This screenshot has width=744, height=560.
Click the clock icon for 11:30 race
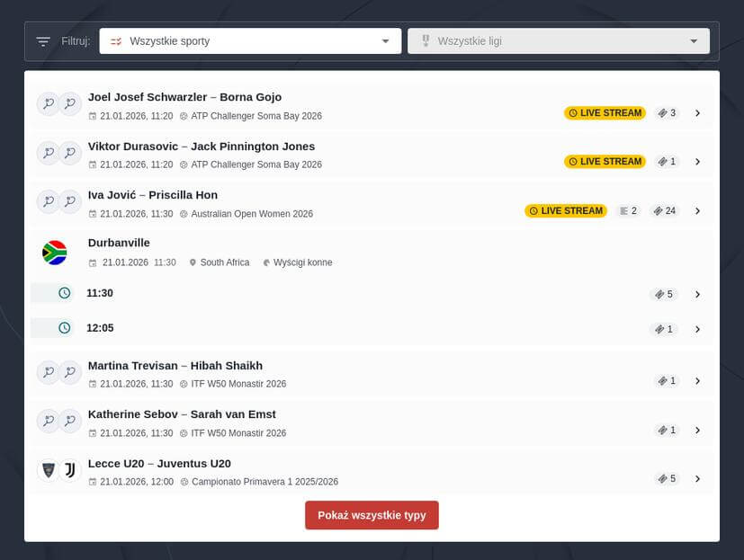tap(64, 293)
